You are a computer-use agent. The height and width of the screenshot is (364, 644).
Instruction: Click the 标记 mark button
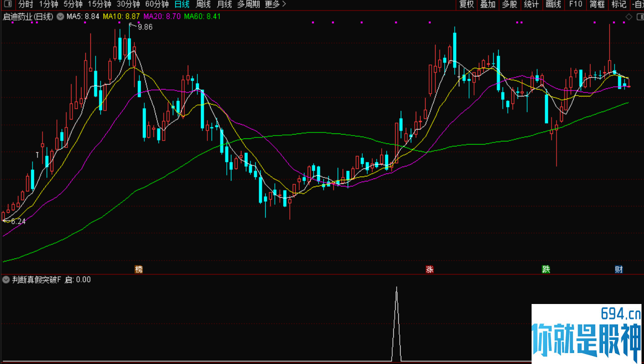[619, 4]
